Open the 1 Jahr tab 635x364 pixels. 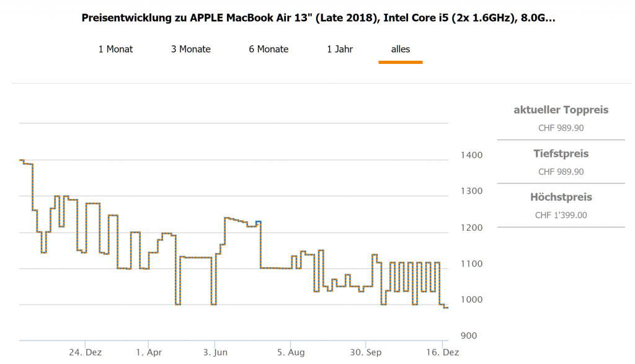pos(340,49)
